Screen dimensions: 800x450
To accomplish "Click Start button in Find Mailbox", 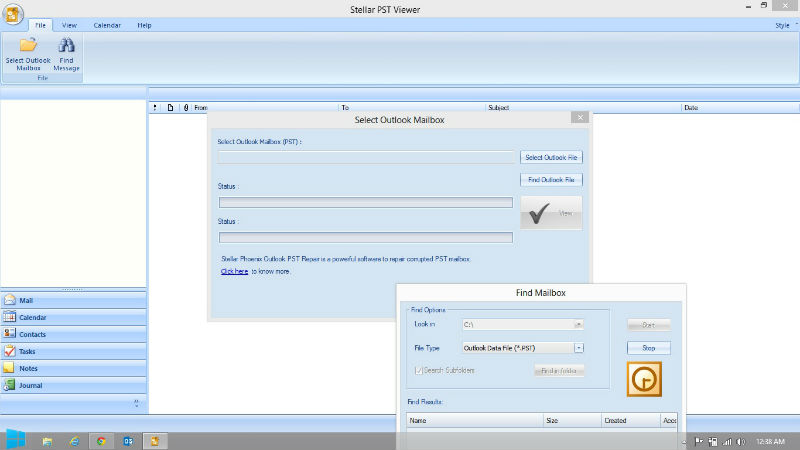I will [648, 325].
